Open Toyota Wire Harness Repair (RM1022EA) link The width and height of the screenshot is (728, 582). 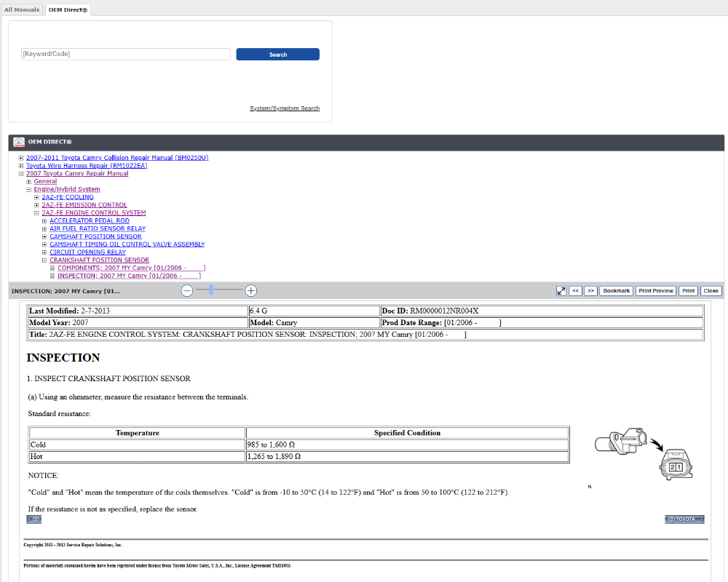(x=87, y=166)
